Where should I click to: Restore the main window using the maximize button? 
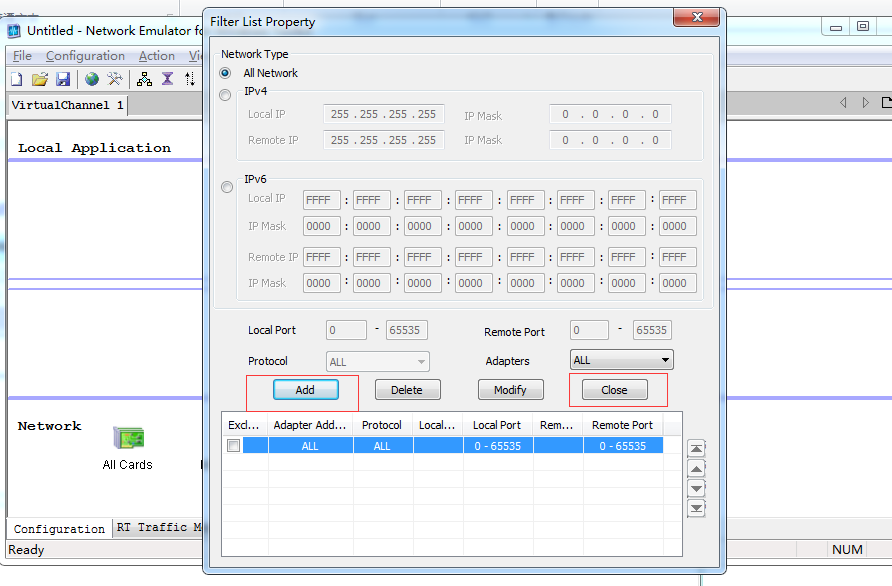tap(863, 26)
